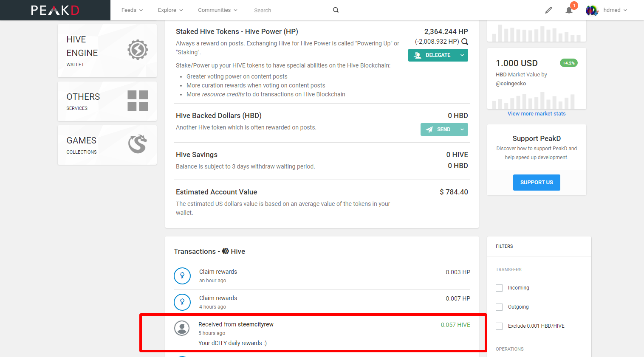
Task: Click the Filters panel header
Action: (x=539, y=246)
